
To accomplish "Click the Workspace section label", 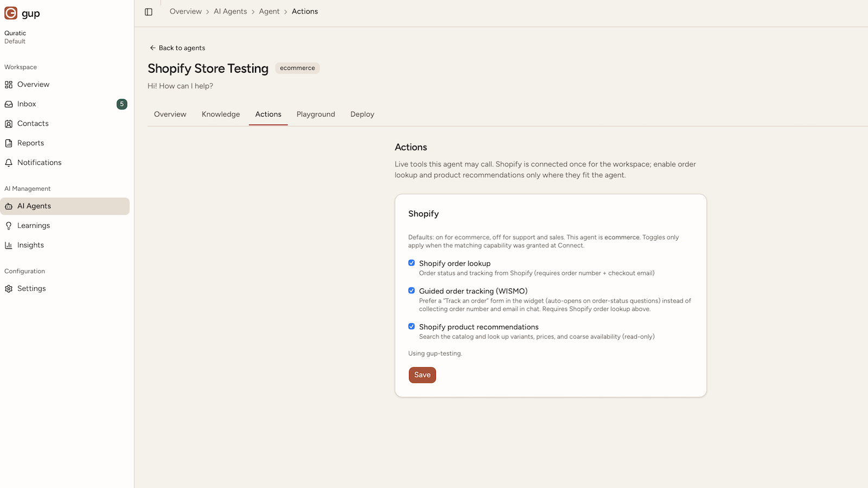I will coord(21,67).
